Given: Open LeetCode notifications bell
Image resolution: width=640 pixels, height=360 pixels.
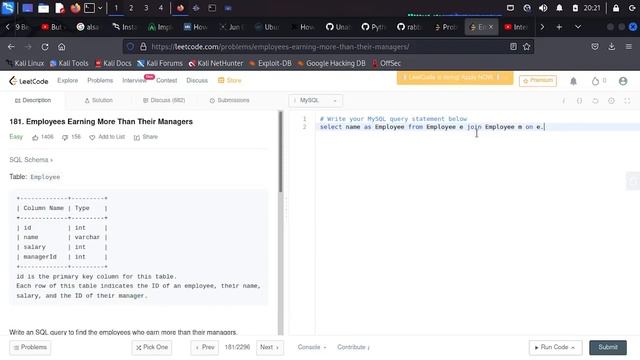Looking at the screenshot, I should [x=573, y=81].
